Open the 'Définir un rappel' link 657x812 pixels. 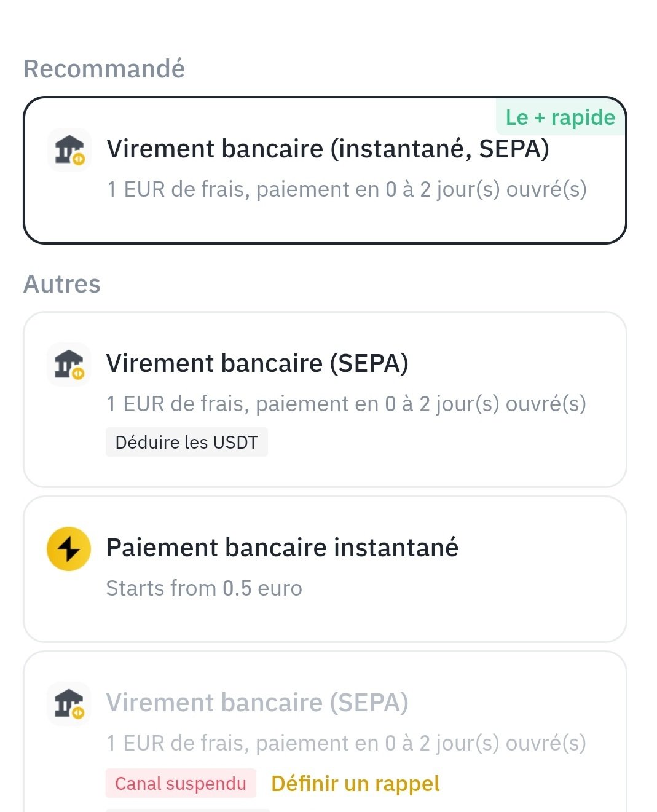click(x=355, y=784)
